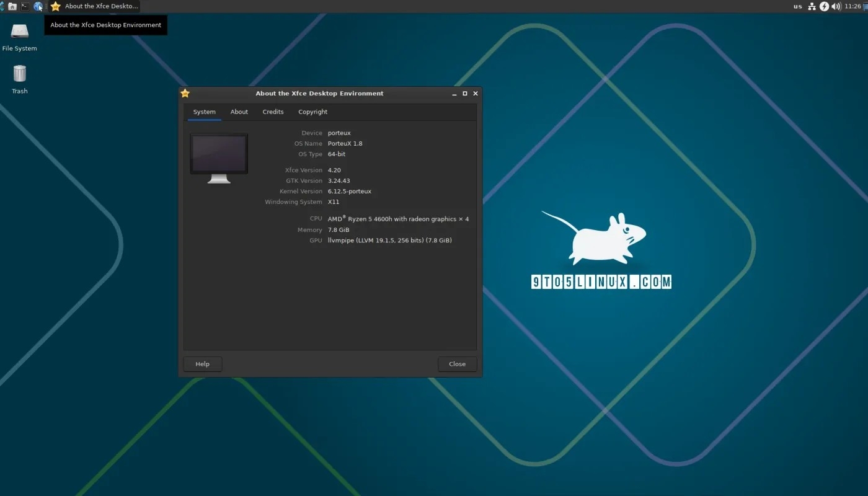Viewport: 868px width, 496px height.
Task: Open the web browser globe icon
Action: click(38, 6)
